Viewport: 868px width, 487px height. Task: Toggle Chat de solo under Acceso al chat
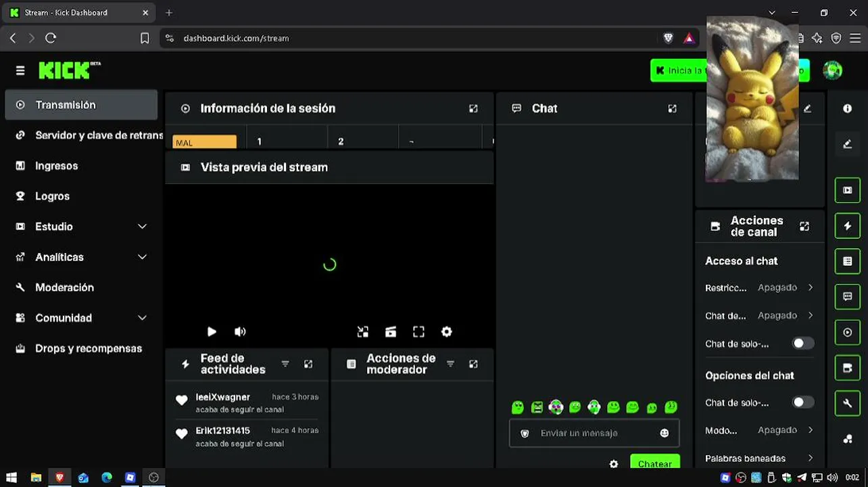(802, 344)
